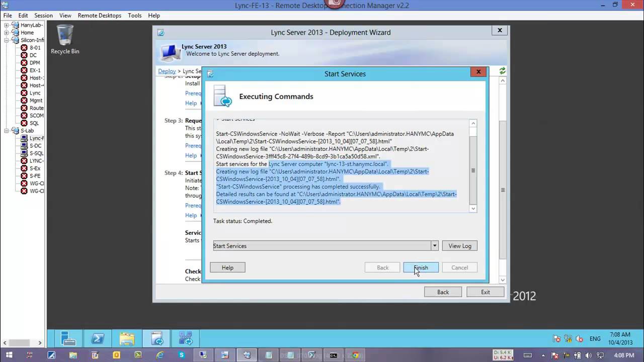
Task: Click the local clock showing 4:08 PM
Action: coord(624,355)
